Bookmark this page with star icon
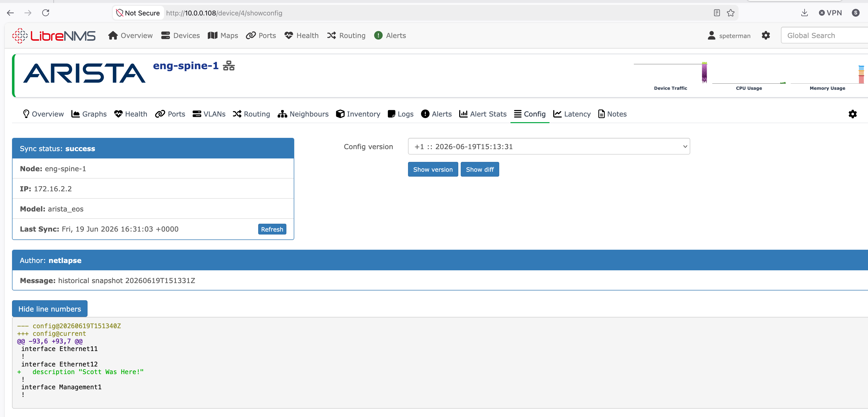The height and width of the screenshot is (417, 868). pos(730,13)
